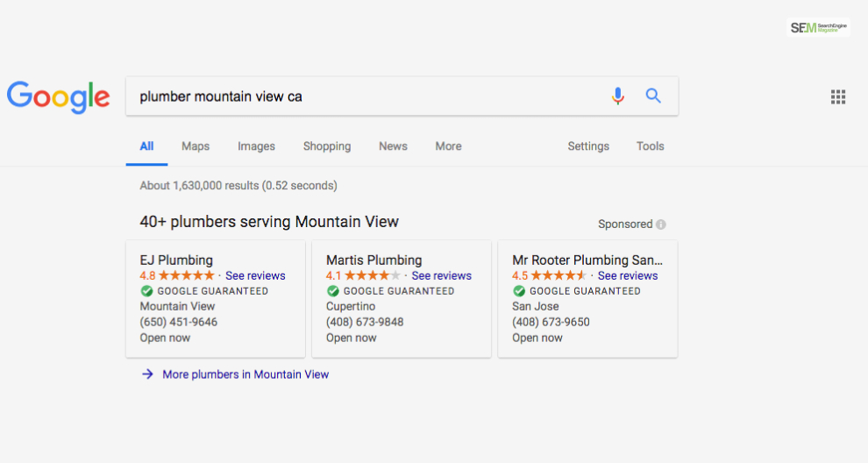This screenshot has width=868, height=463.
Task: Click EJ Plumbing star rating
Action: (187, 275)
